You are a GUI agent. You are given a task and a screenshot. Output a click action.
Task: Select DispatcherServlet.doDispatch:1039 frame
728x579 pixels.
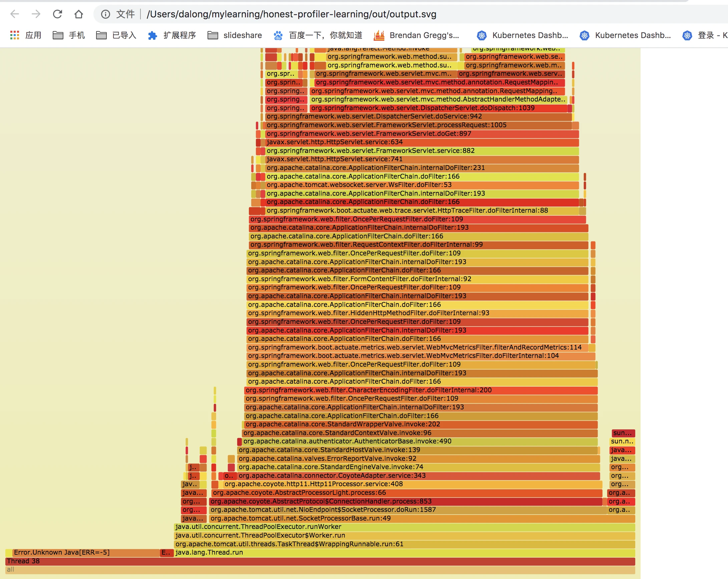click(x=438, y=108)
